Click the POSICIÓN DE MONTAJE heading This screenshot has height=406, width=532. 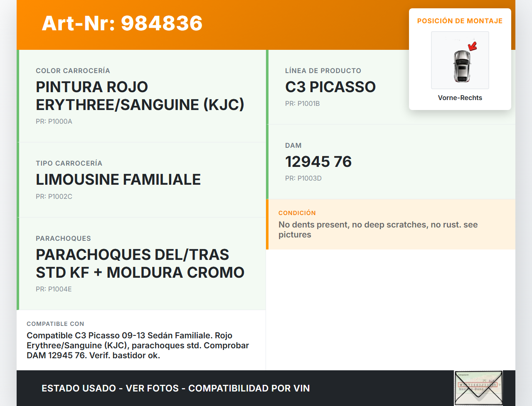[460, 21]
